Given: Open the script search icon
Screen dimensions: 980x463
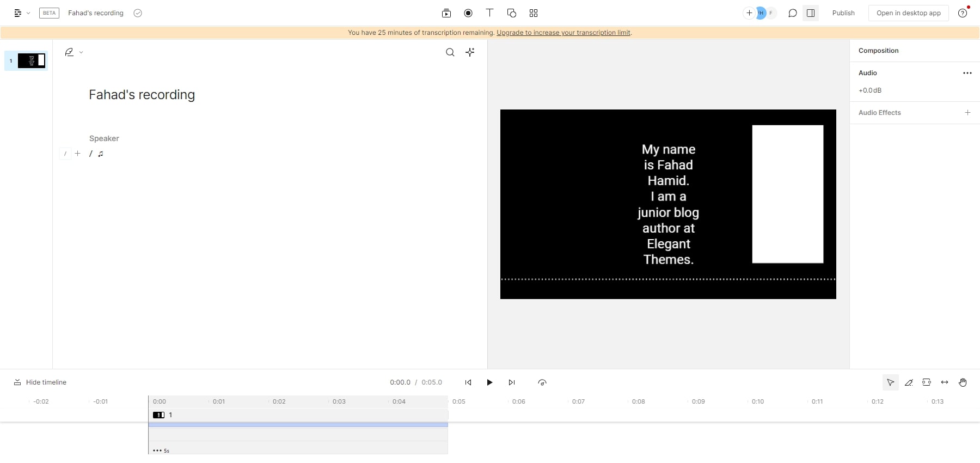Looking at the screenshot, I should 450,52.
